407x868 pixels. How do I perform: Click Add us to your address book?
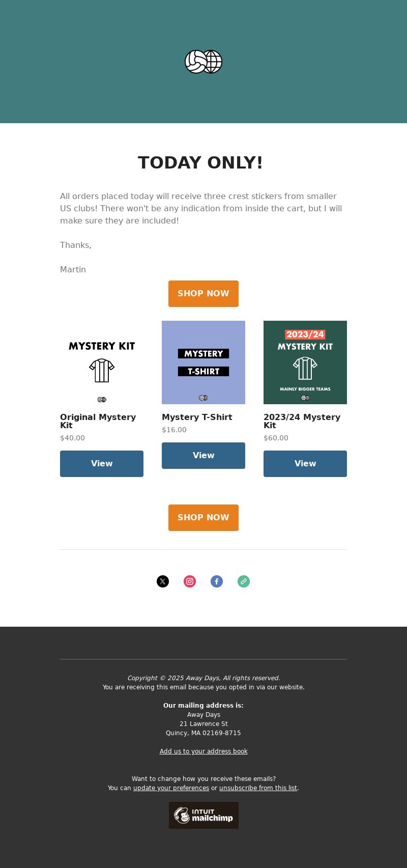pyautogui.click(x=203, y=751)
